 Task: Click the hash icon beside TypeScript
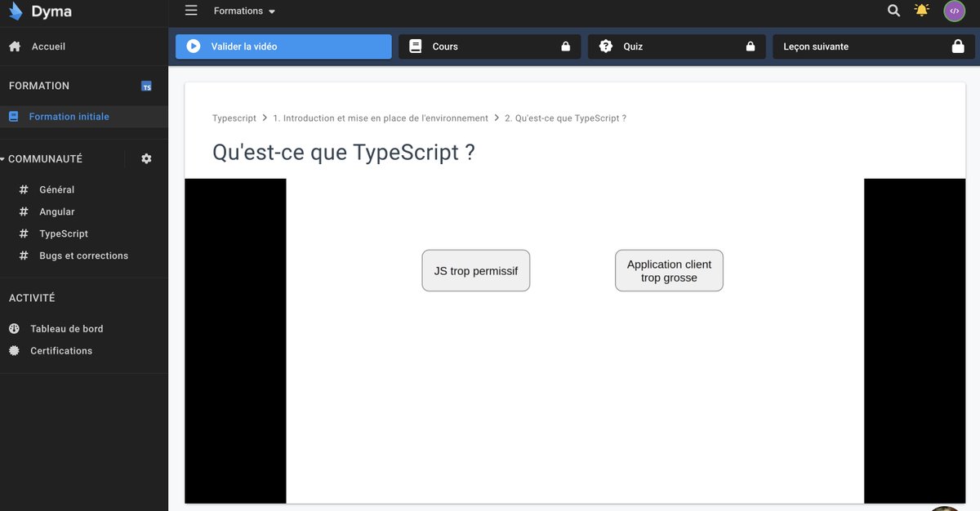click(x=24, y=233)
